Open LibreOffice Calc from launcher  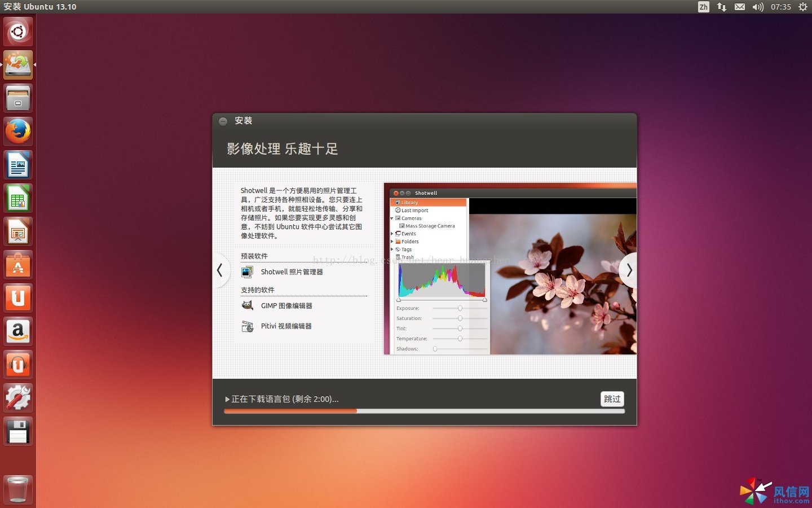[x=18, y=198]
